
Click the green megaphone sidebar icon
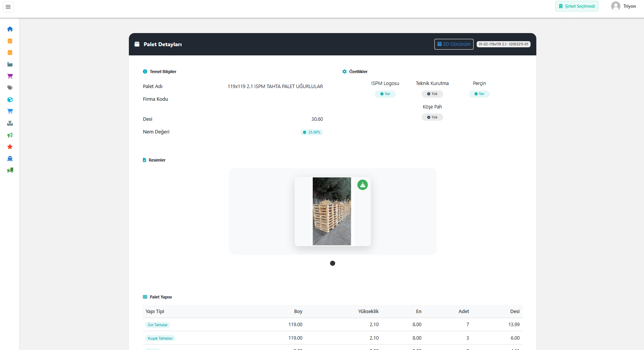(10, 135)
